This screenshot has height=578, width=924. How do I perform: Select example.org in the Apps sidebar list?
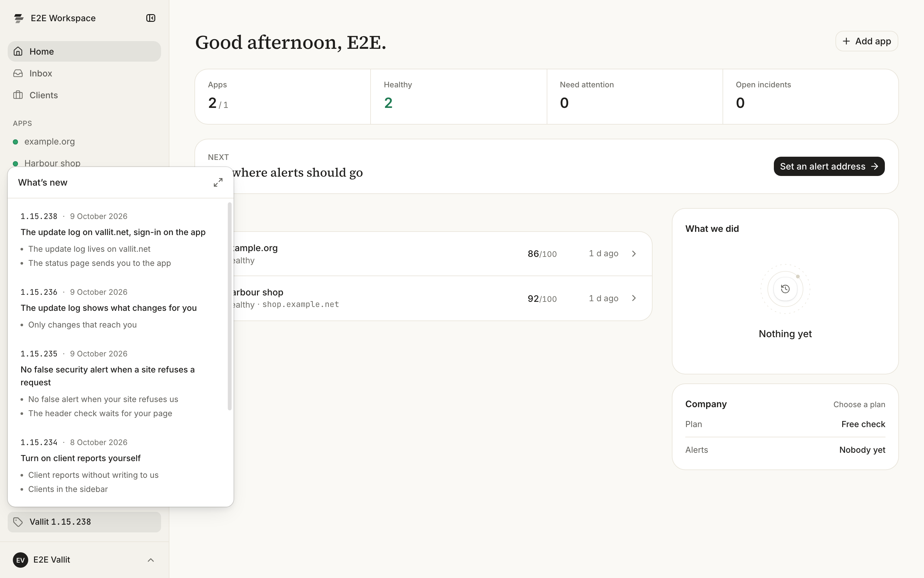pos(84,141)
